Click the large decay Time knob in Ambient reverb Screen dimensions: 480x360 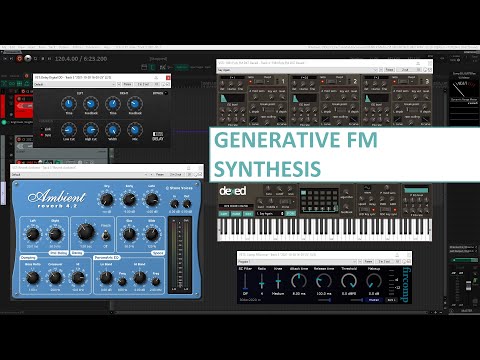(x=86, y=232)
